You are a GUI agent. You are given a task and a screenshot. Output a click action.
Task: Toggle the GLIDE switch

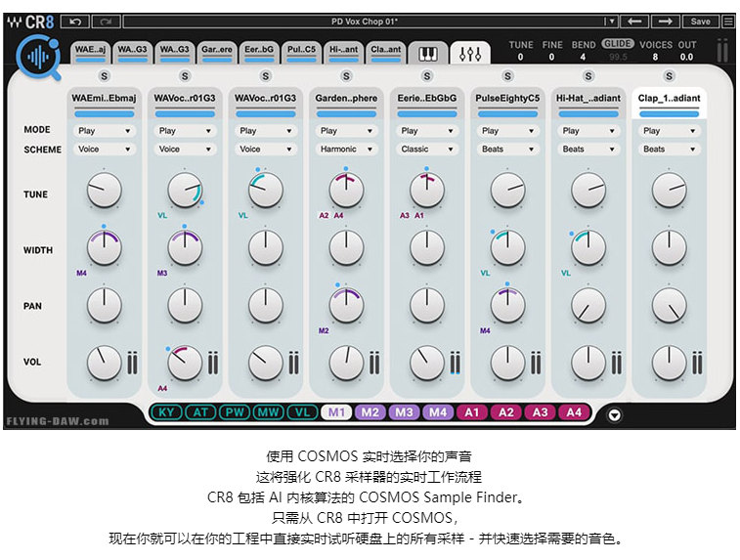tap(617, 44)
